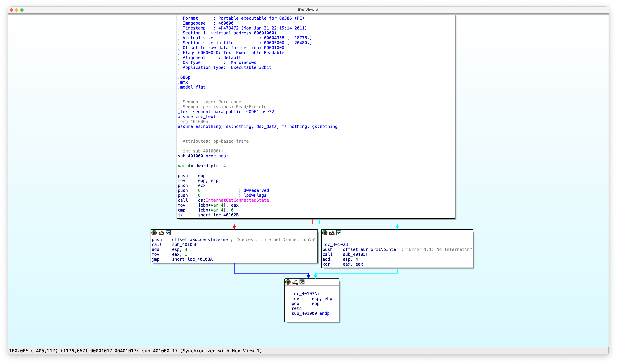617x364 pixels.
Task: Select the aError11NoInter offset operand
Action: (x=371, y=249)
